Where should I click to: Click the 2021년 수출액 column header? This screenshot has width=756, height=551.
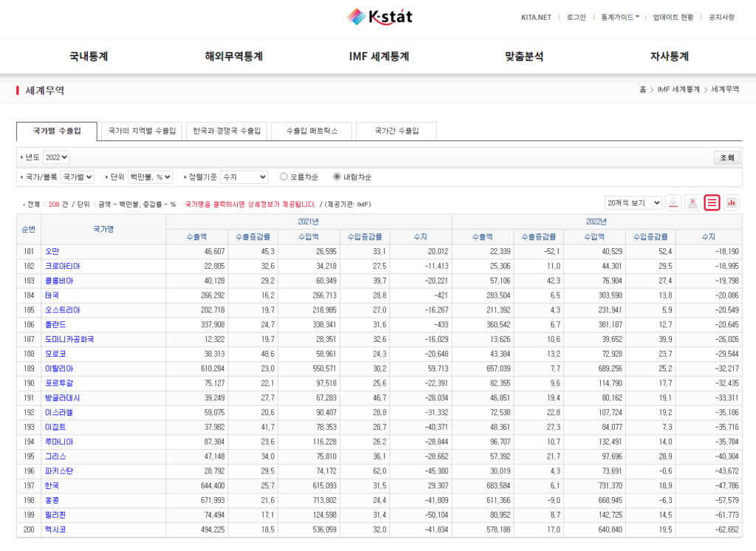[196, 236]
